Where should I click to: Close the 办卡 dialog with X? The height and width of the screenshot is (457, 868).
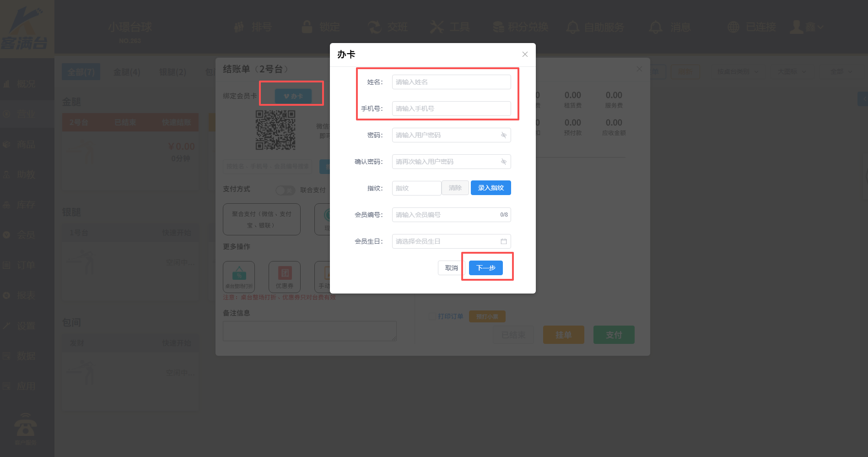(525, 54)
